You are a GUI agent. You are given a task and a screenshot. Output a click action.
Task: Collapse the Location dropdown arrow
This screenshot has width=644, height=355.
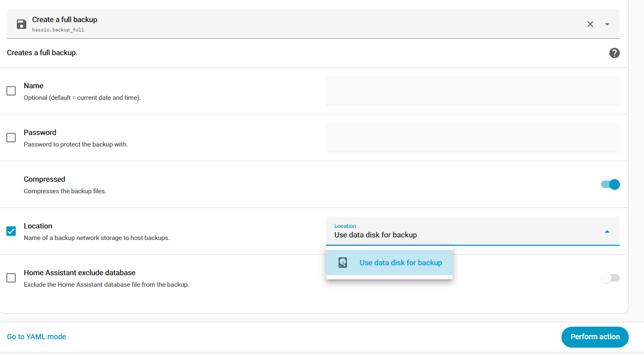607,231
